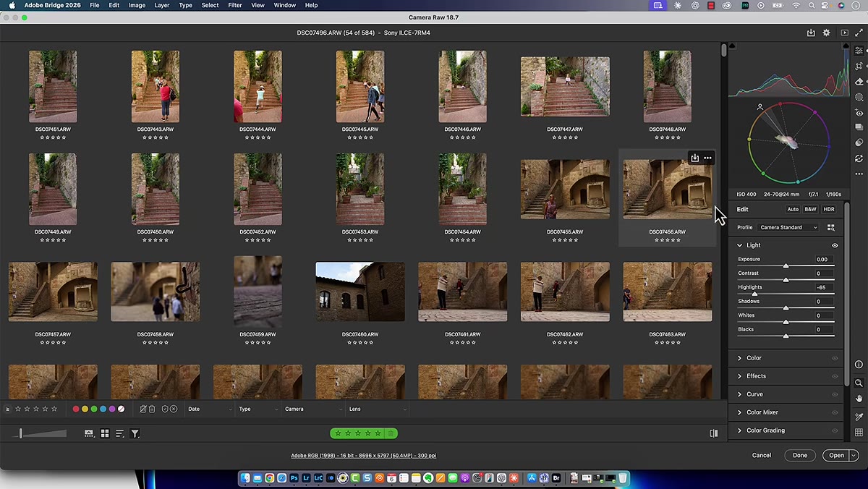Click the save icon on DSC07456 thumbnail
The height and width of the screenshot is (489, 868).
tap(694, 158)
